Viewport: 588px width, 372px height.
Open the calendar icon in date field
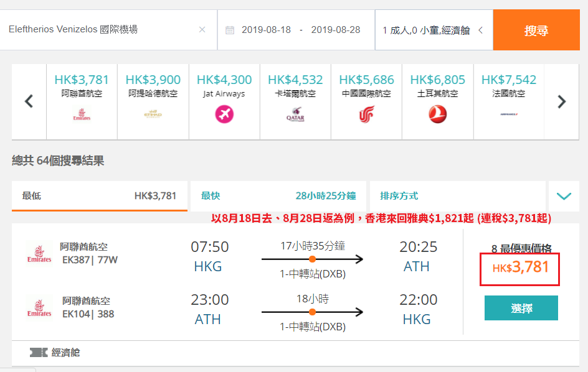(230, 30)
